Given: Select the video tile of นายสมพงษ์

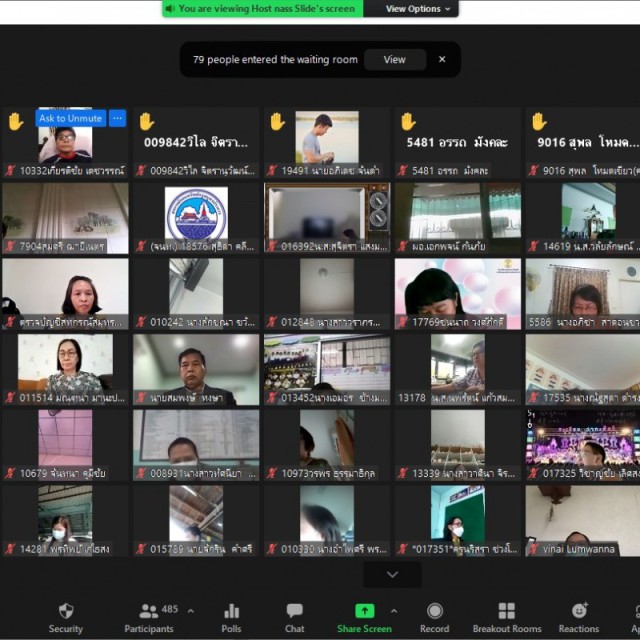Looking at the screenshot, I should click(196, 369).
